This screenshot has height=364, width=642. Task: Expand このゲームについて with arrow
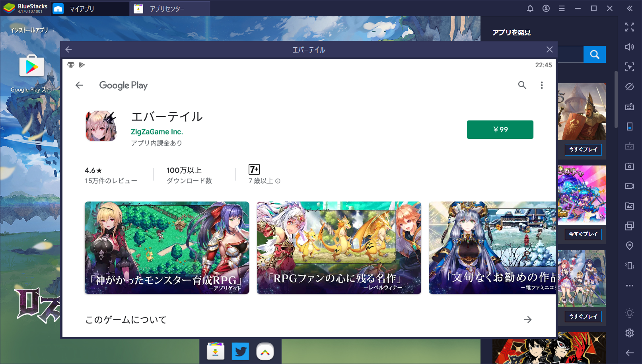pyautogui.click(x=528, y=320)
